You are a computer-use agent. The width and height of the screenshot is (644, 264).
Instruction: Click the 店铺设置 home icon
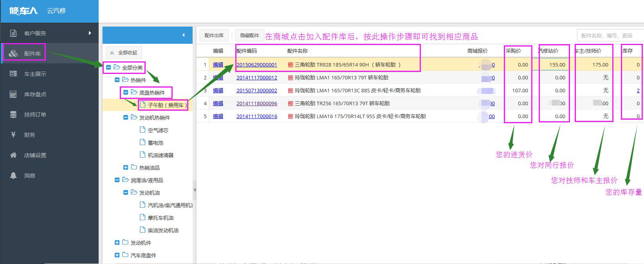[13, 155]
